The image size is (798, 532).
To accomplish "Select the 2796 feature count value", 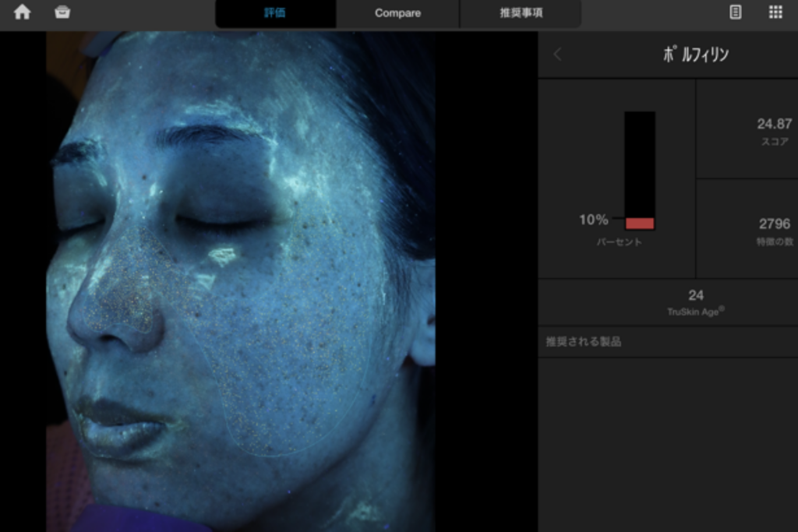I will click(774, 224).
